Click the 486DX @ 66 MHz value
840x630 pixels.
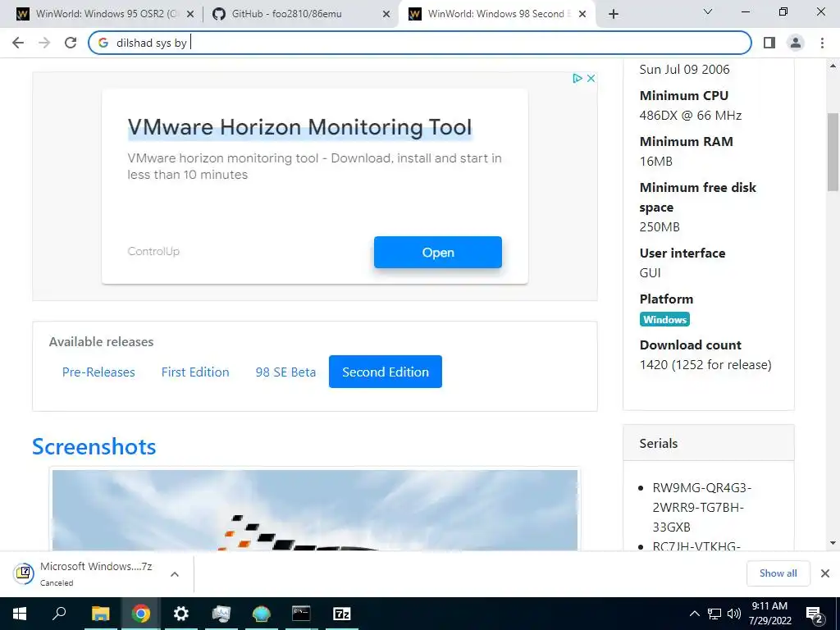(691, 115)
